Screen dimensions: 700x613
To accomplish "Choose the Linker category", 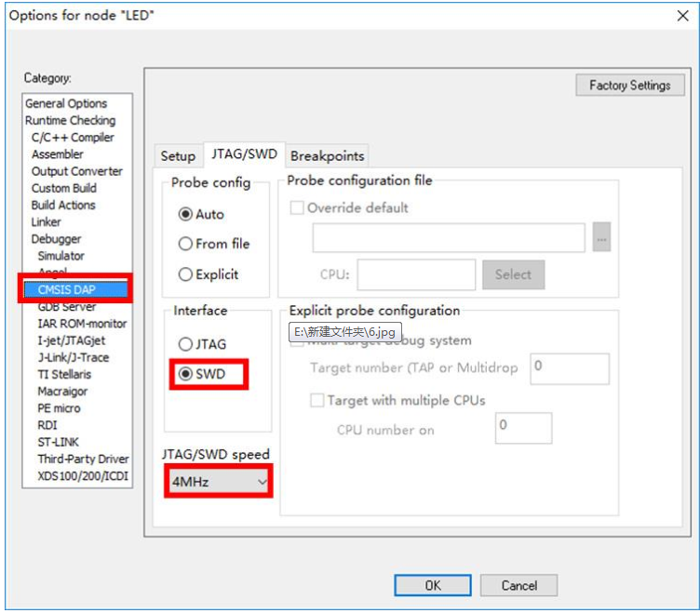I will pos(47,222).
